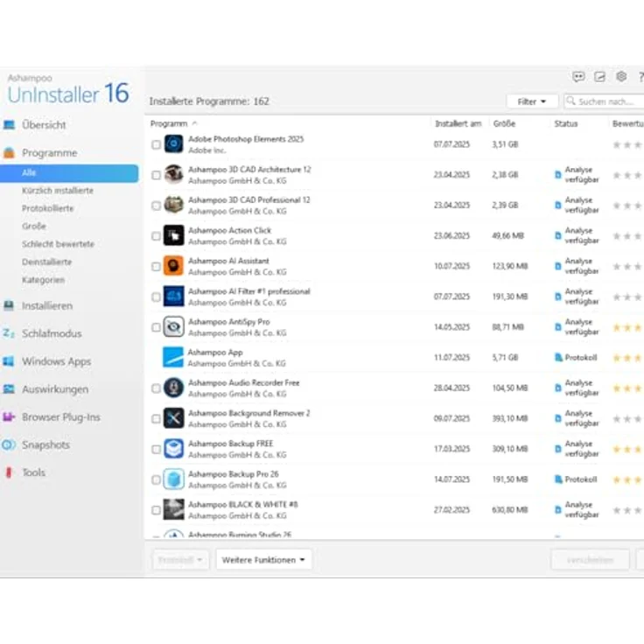Click the Ashampoo BLACK & WHITE #8 icon
The width and height of the screenshot is (644, 644).
tap(174, 510)
